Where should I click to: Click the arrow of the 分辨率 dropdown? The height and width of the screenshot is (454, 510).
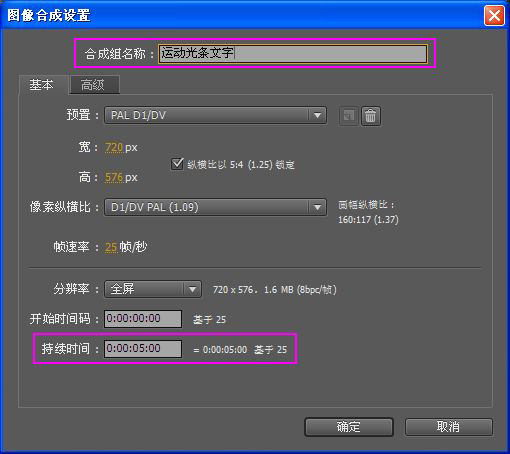192,289
